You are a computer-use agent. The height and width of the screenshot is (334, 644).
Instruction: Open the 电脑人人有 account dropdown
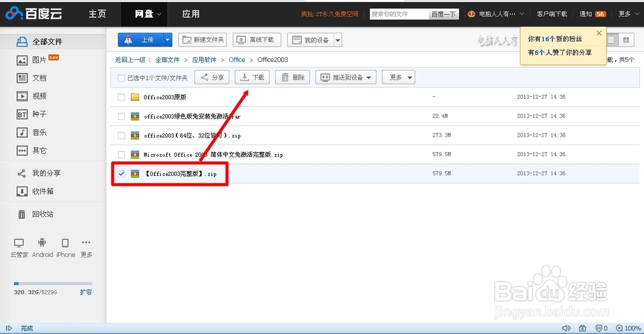[496, 14]
